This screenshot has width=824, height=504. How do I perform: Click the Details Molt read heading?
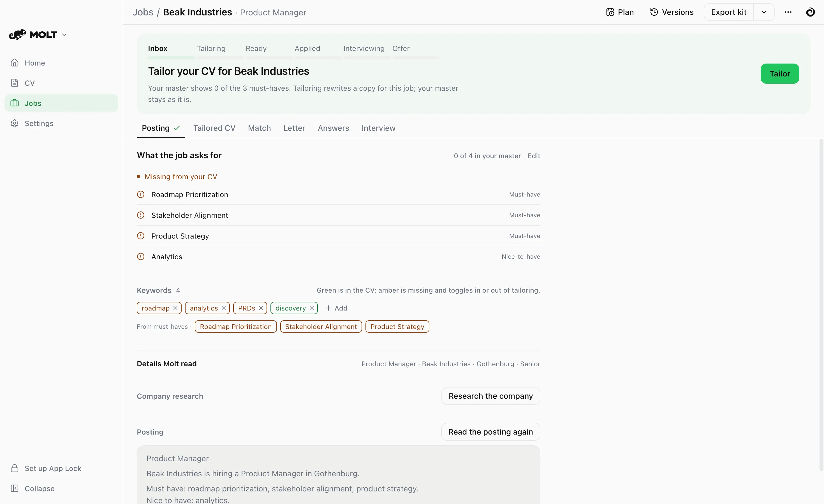pyautogui.click(x=166, y=363)
